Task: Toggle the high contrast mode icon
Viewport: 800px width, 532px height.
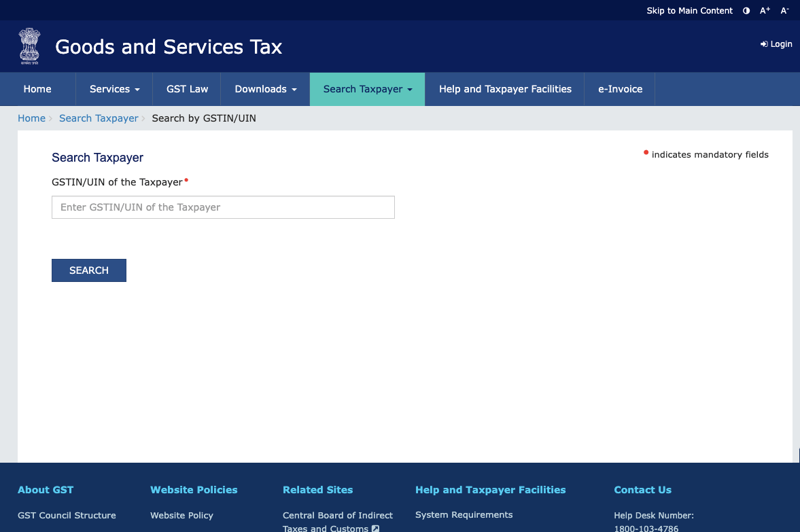Action: pos(746,11)
